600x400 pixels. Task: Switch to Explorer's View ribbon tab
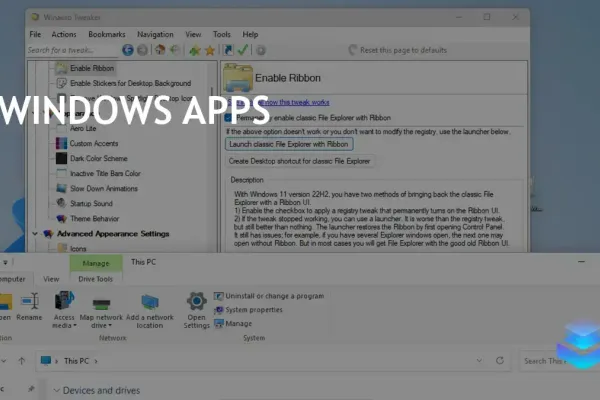point(51,279)
